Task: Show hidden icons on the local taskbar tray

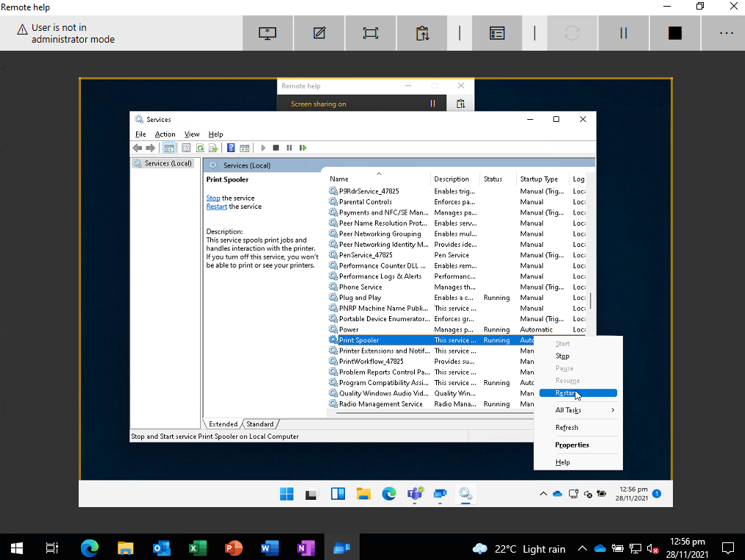Action: tap(582, 548)
